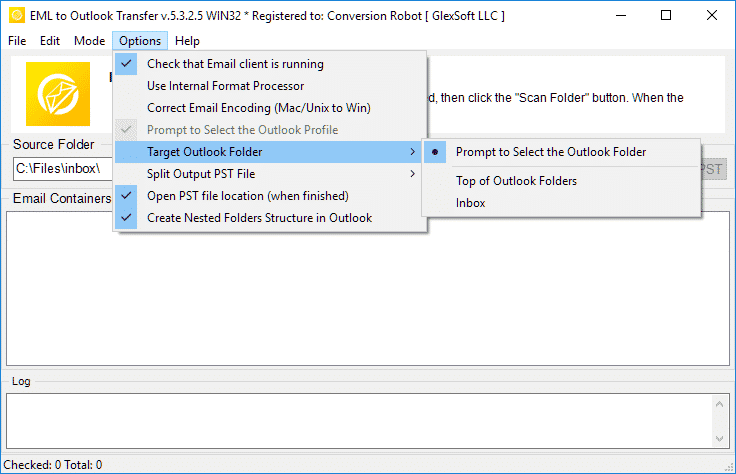Click the yellow EML to Outlook logo
Image resolution: width=736 pixels, height=474 pixels.
point(58,94)
